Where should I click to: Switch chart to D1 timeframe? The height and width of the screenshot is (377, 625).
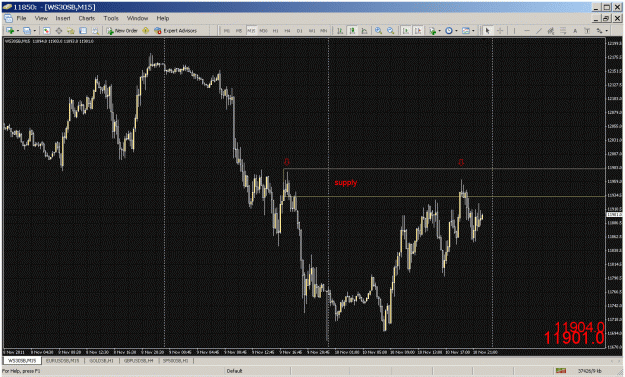pyautogui.click(x=299, y=31)
